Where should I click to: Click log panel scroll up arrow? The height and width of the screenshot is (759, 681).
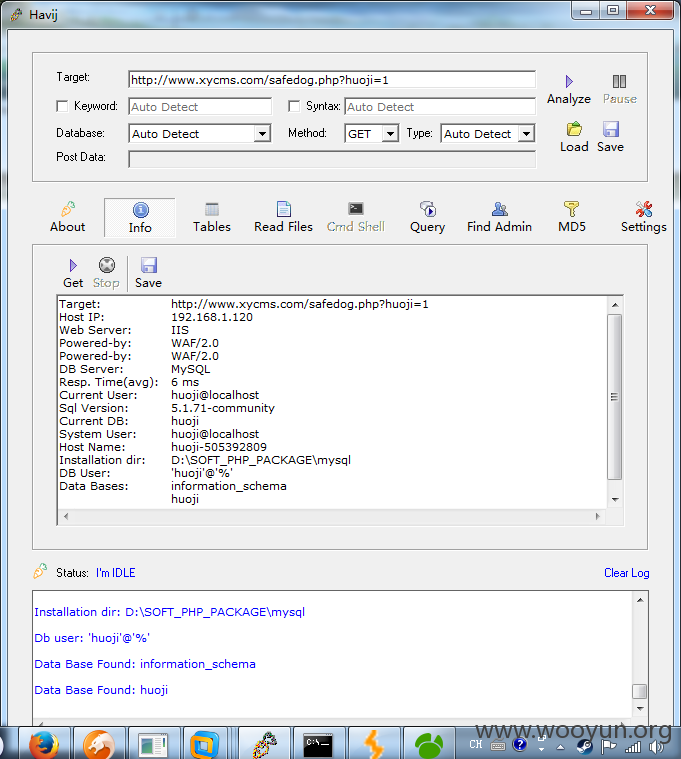click(x=640, y=600)
